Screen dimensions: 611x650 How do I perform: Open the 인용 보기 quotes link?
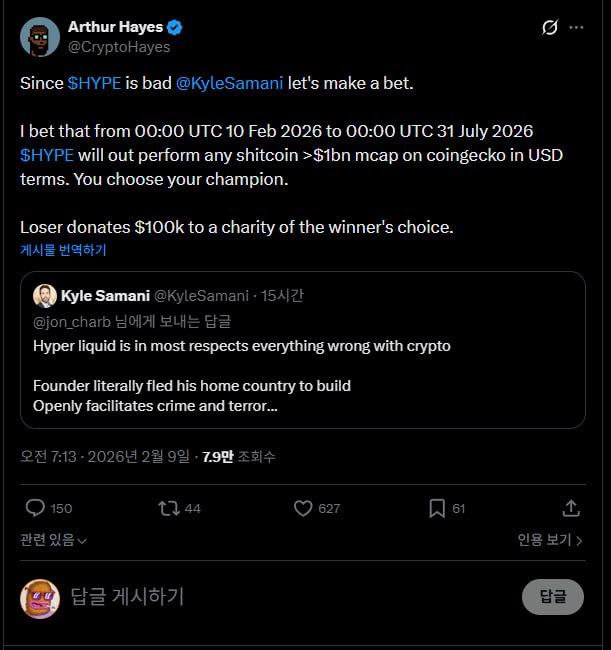550,540
